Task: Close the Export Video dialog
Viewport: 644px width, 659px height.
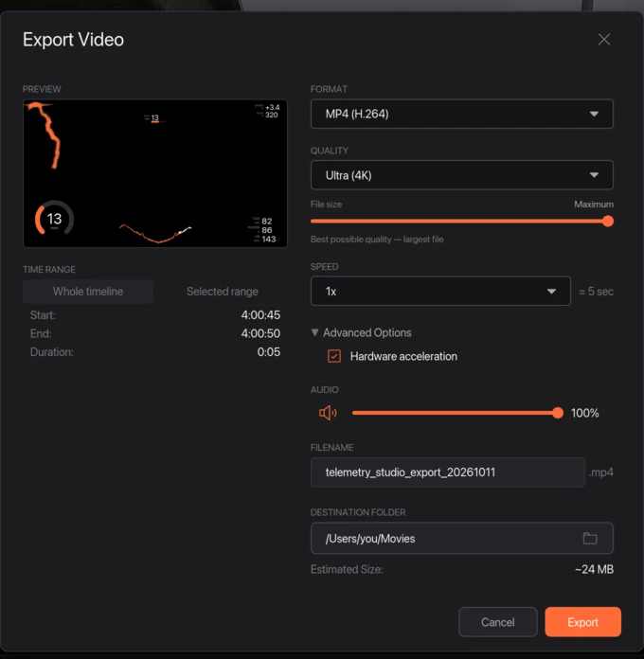Action: pos(604,40)
